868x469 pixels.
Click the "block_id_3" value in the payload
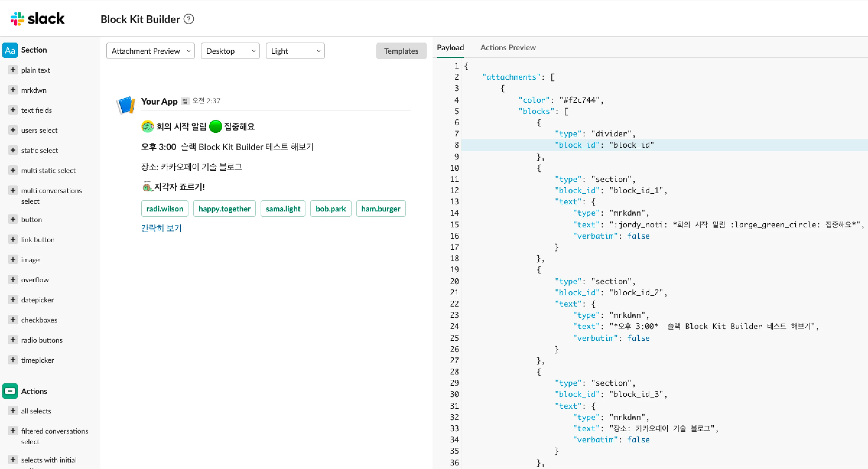[636, 394]
